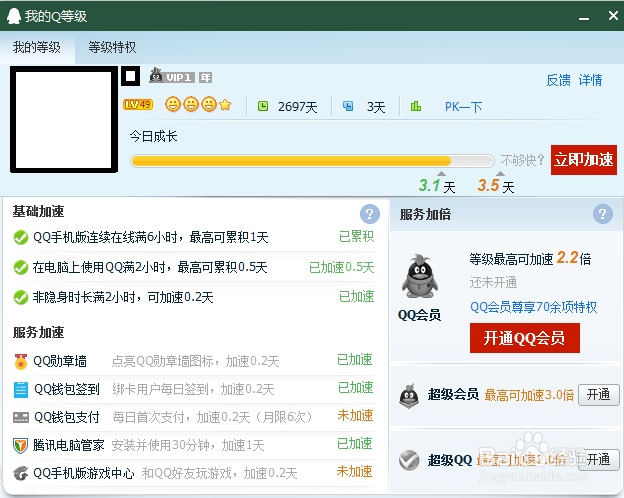Click the QQ勋章墙 medal icon
The height and width of the screenshot is (498, 624).
(x=21, y=361)
